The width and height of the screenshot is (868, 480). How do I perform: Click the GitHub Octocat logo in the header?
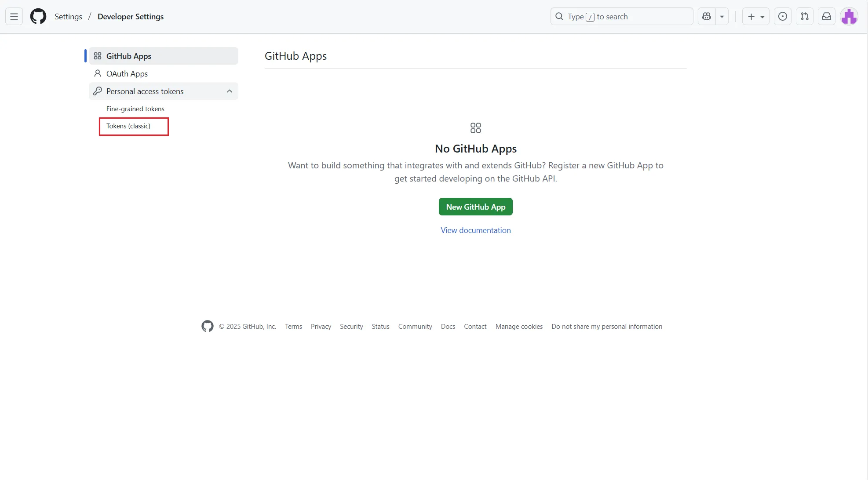38,17
